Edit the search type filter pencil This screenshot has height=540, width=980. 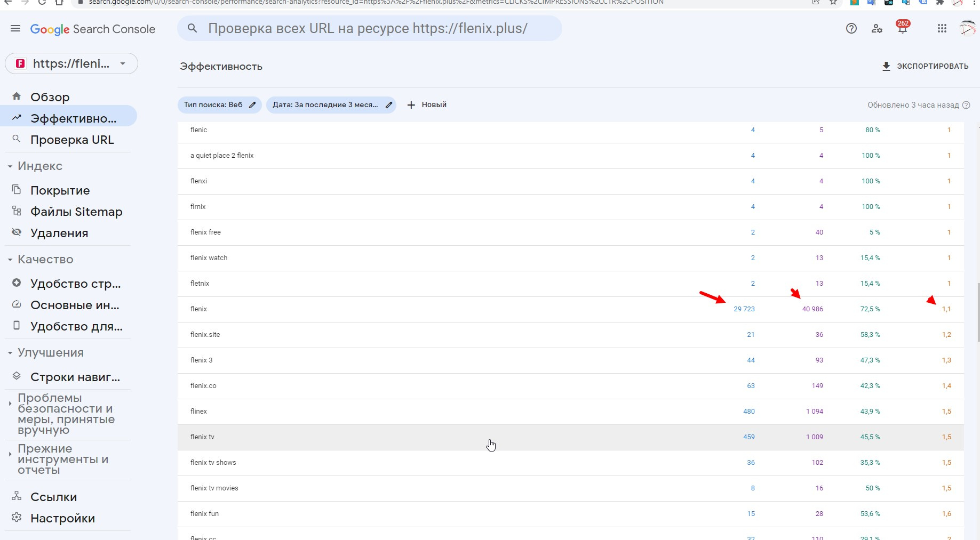(x=252, y=105)
